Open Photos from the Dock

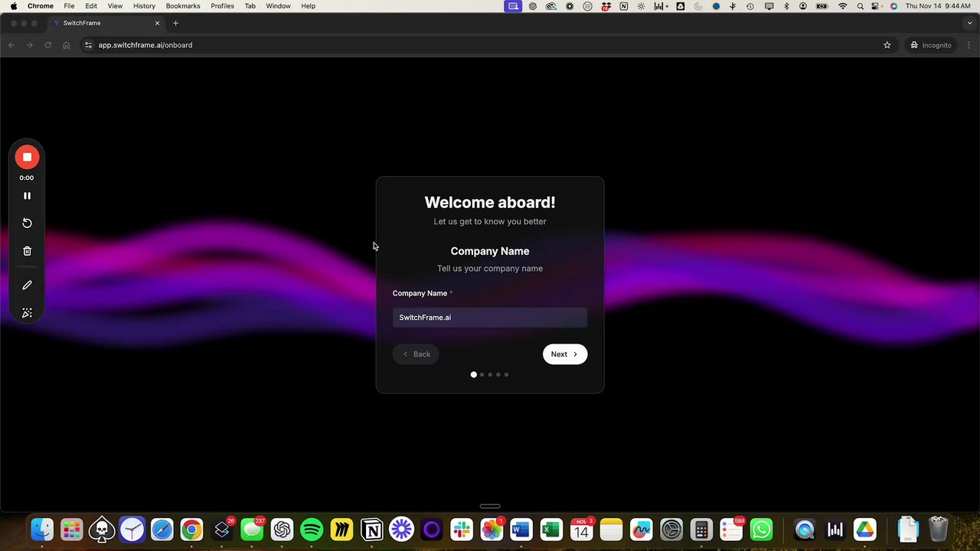click(x=492, y=530)
